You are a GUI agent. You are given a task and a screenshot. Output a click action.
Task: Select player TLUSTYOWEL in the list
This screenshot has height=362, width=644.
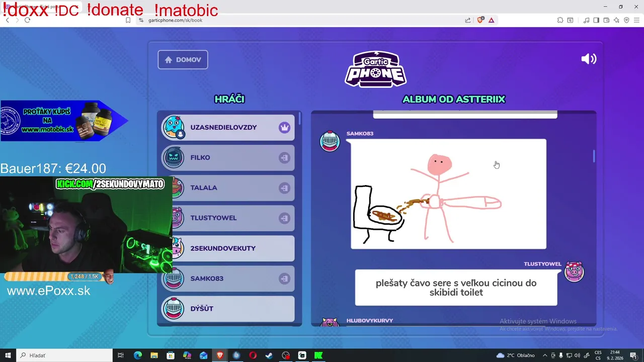point(228,218)
